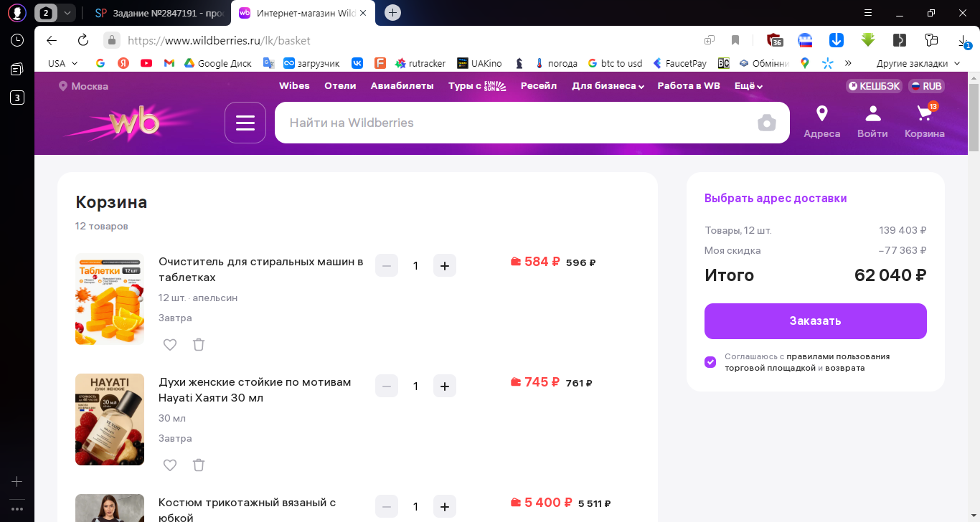Increase quantity of Очиститель для стиральных машин

click(445, 265)
